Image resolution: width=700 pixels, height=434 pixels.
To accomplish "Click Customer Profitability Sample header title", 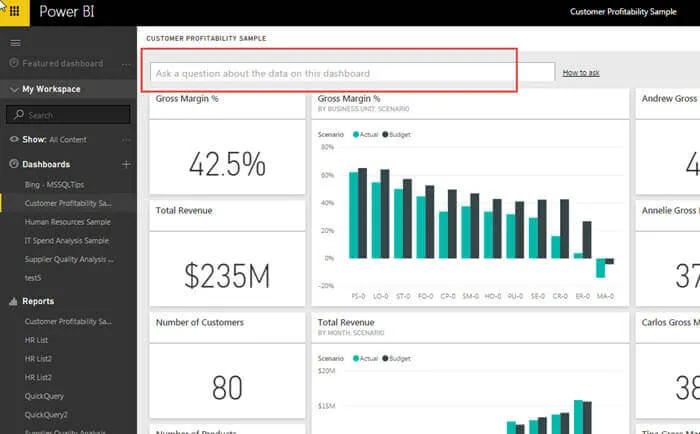I will (623, 12).
